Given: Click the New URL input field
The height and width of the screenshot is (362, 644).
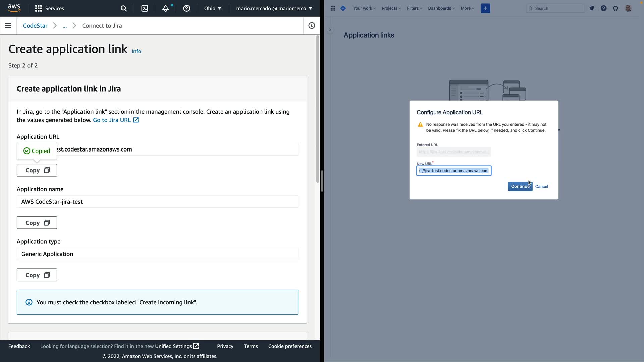Looking at the screenshot, I should 453,171.
